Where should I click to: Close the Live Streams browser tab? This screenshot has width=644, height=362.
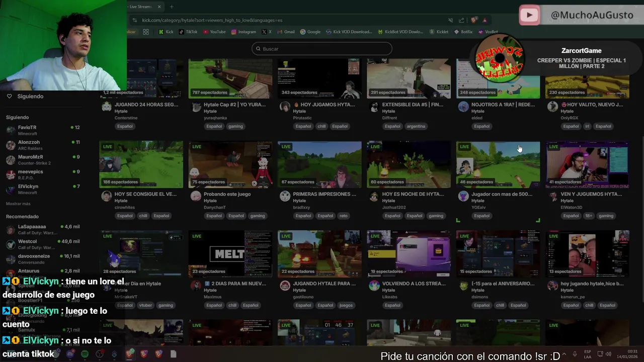pyautogui.click(x=159, y=7)
